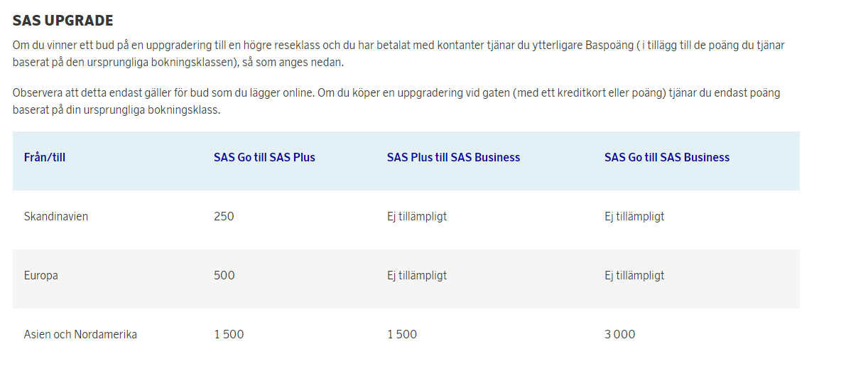The height and width of the screenshot is (381, 868).
Task: Click SAS Plus till SAS Business header
Action: [453, 157]
